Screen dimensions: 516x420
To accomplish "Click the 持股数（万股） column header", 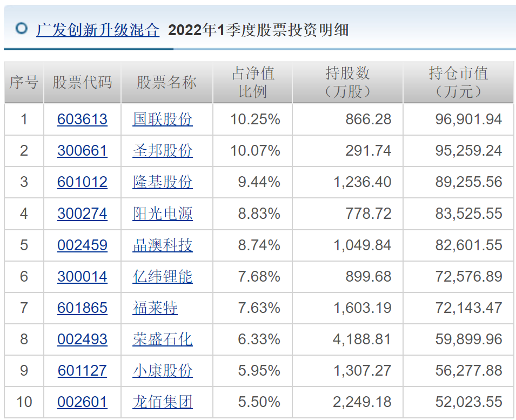I will tap(347, 82).
